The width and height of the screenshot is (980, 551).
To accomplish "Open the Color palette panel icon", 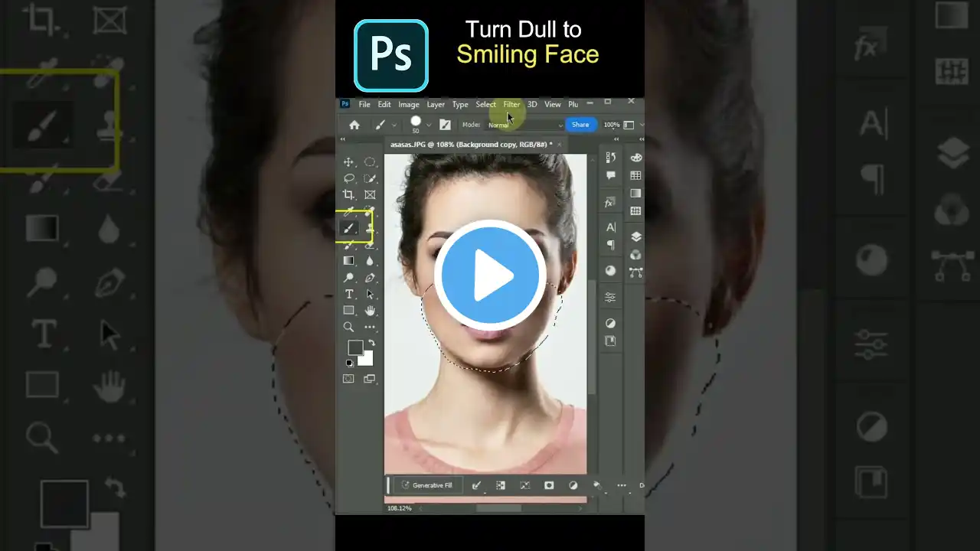I will (x=635, y=158).
